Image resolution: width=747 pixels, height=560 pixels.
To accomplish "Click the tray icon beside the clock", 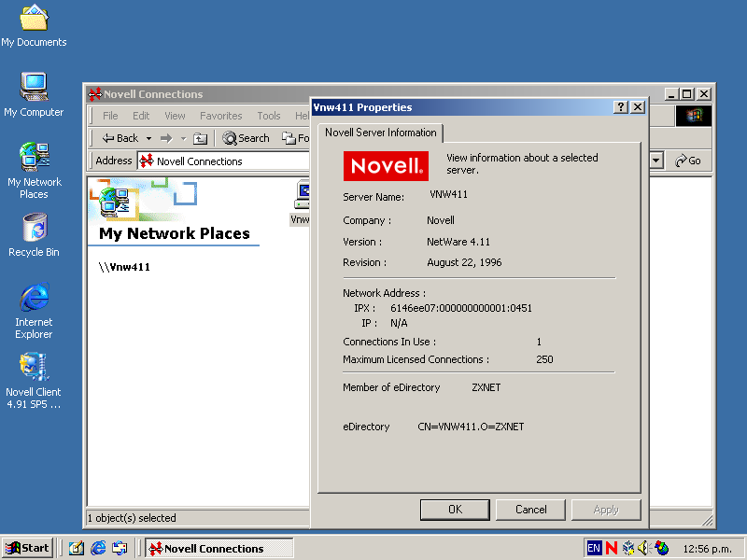I will pos(662,548).
